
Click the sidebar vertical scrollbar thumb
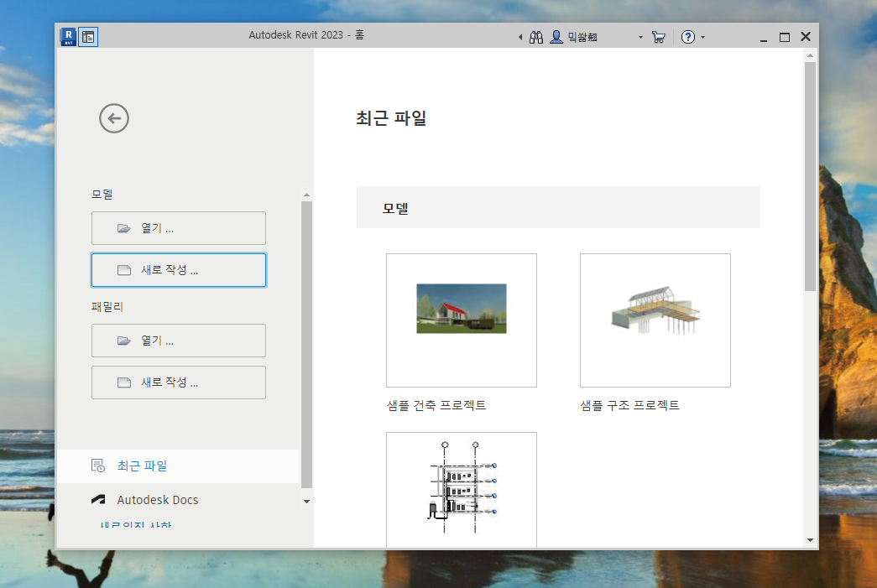(306, 345)
